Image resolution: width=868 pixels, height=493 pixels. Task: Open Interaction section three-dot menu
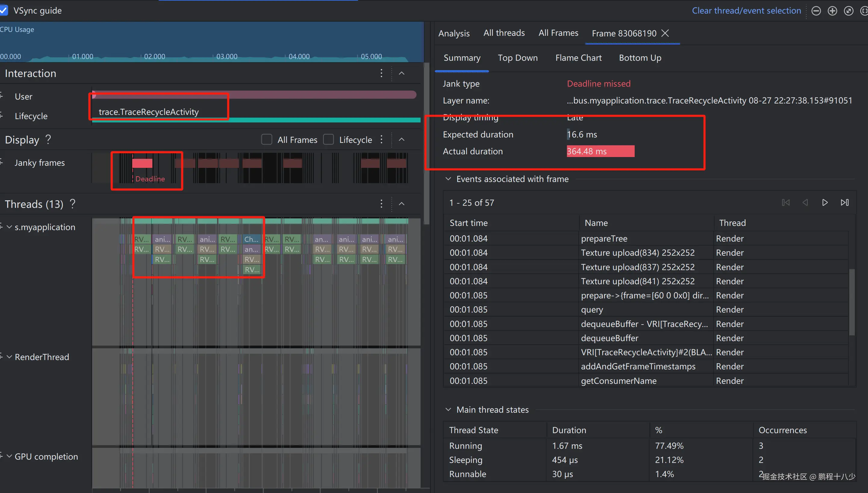(x=381, y=73)
